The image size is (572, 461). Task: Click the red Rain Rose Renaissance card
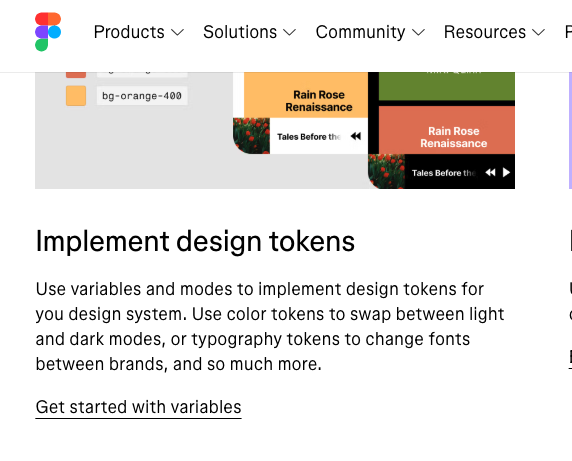pyautogui.click(x=447, y=130)
